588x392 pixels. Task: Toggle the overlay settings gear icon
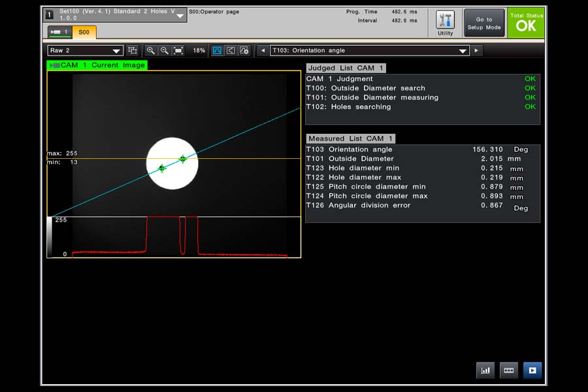tap(244, 50)
